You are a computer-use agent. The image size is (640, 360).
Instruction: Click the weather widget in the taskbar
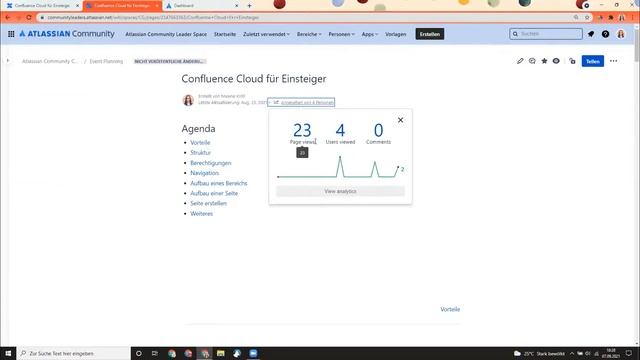coord(539,353)
